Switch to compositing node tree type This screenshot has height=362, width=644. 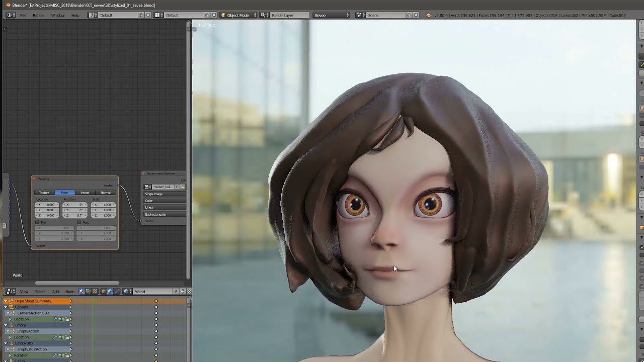point(88,292)
